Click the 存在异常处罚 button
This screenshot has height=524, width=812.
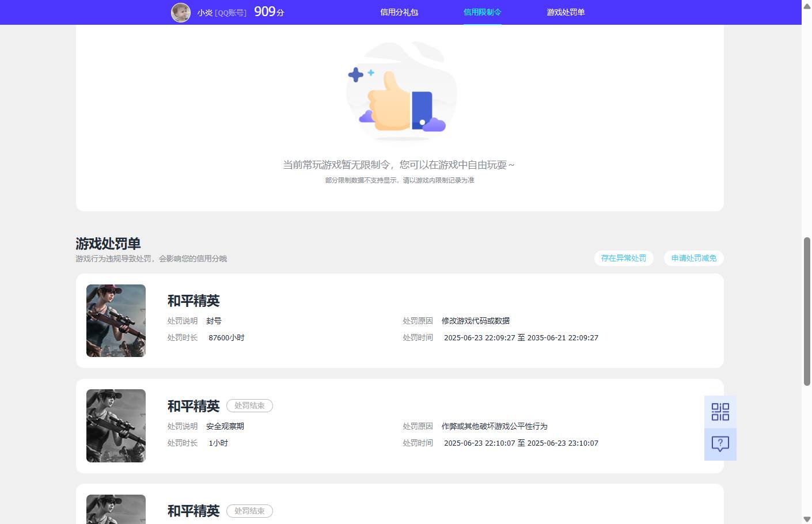pos(624,258)
